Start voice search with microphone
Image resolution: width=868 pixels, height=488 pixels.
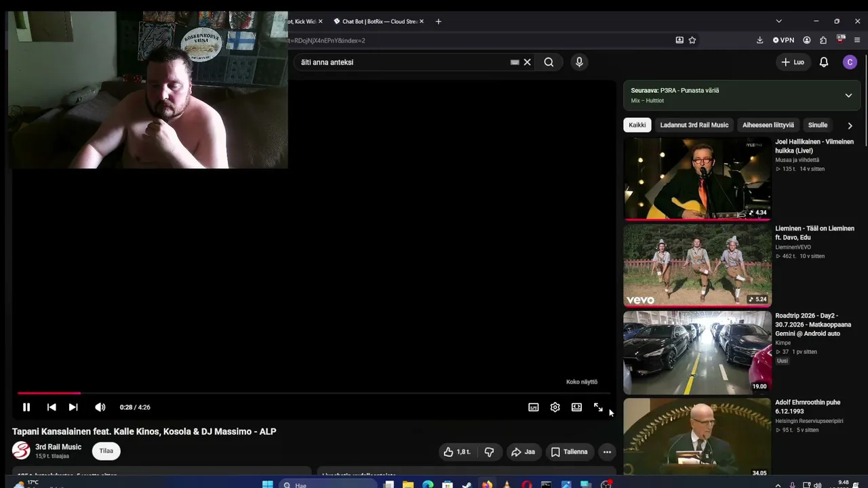pos(579,62)
